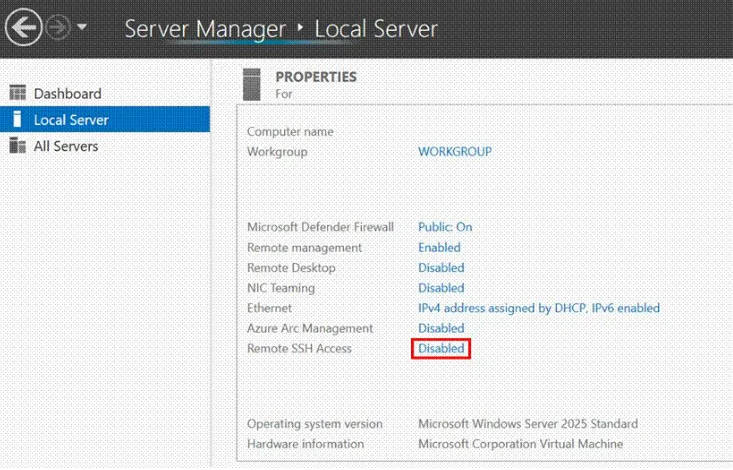Click the Azure Arc Management label

tap(310, 329)
